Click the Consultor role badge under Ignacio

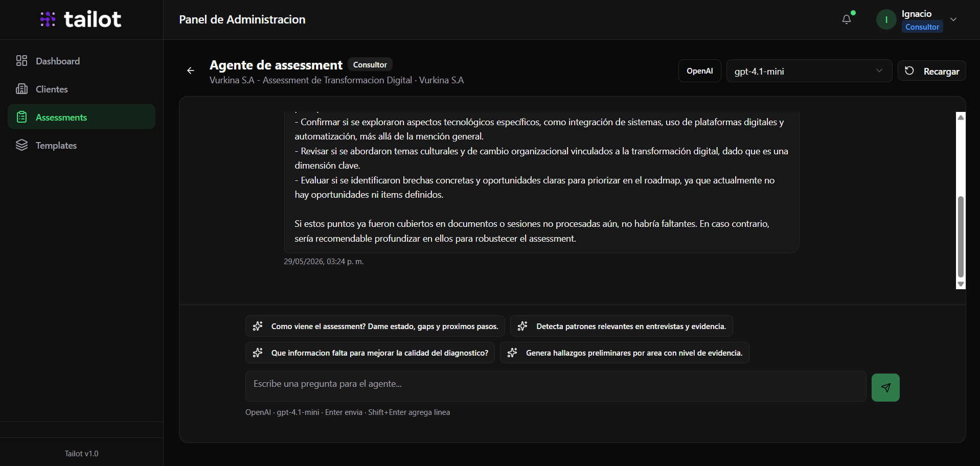pos(922,27)
